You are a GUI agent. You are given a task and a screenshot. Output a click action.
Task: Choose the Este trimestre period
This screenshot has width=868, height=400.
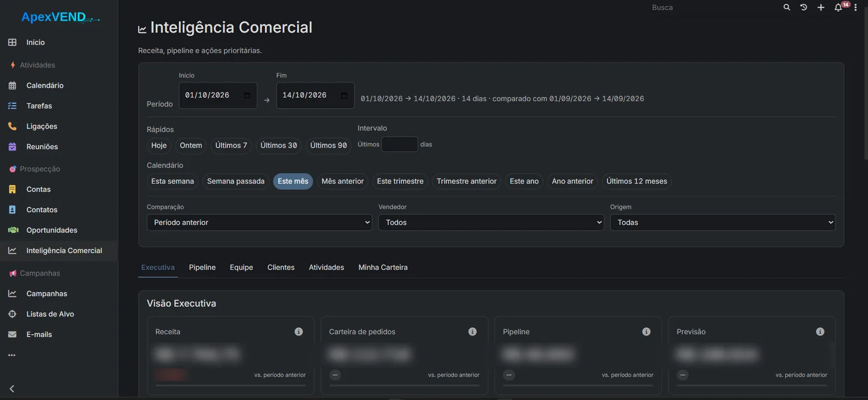pyautogui.click(x=400, y=181)
